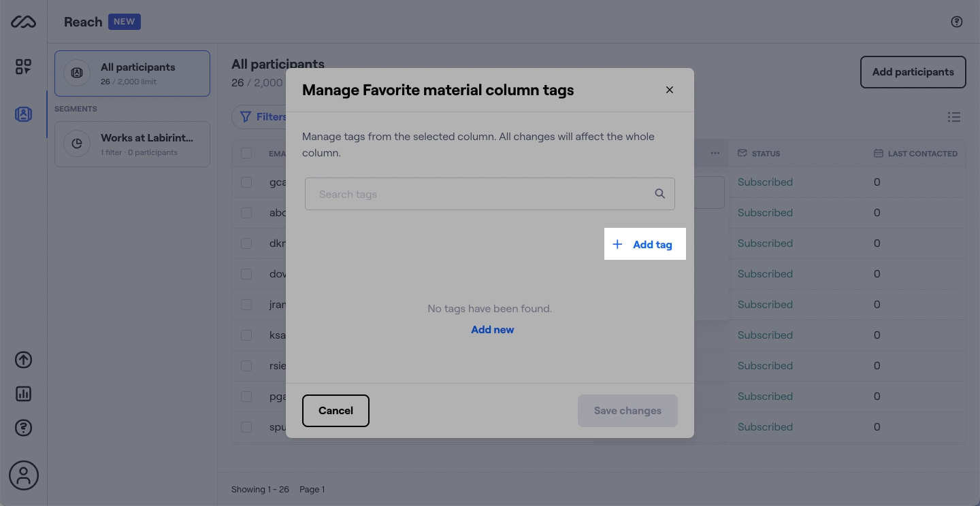Click the Reach logo in the top corner
980x506 pixels.
(x=22, y=21)
